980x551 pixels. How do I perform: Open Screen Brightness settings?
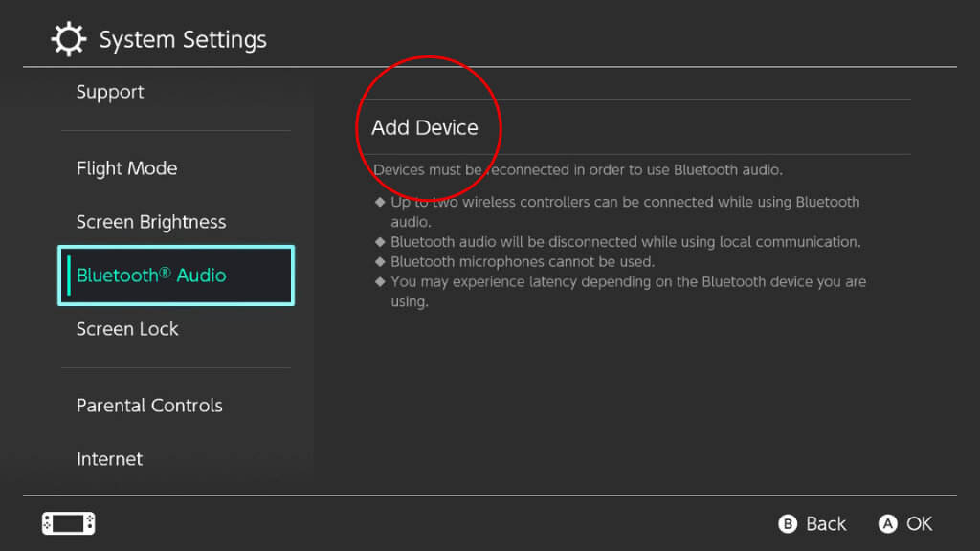[x=151, y=222]
